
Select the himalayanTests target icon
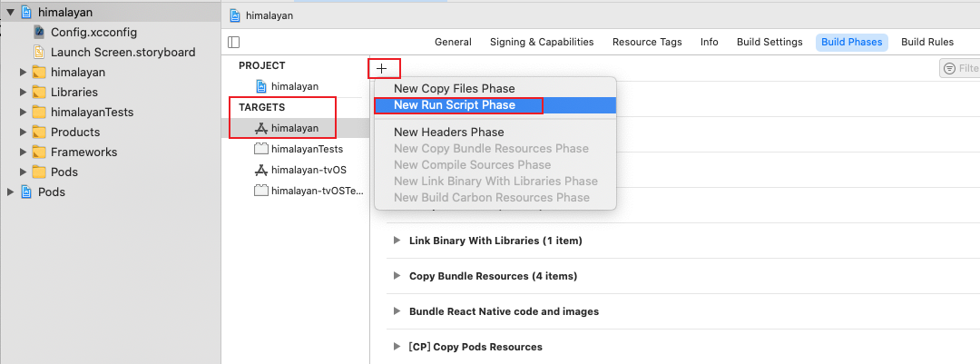[x=261, y=149]
